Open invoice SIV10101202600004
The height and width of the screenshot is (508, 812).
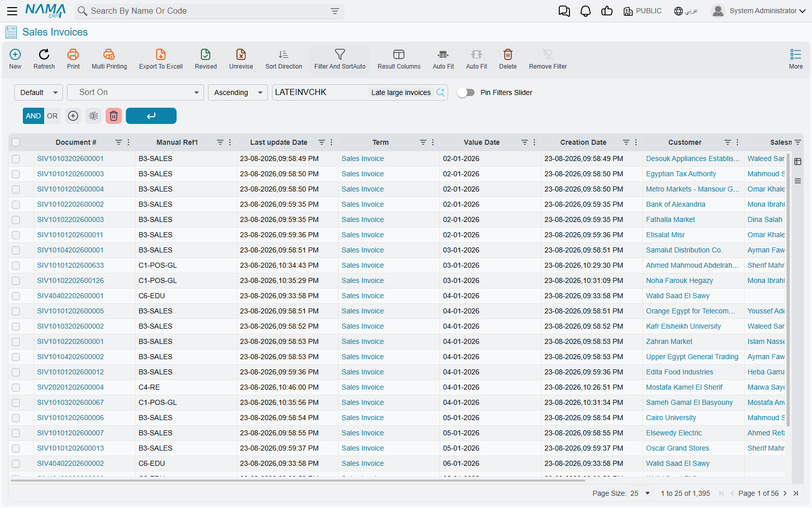click(71, 189)
